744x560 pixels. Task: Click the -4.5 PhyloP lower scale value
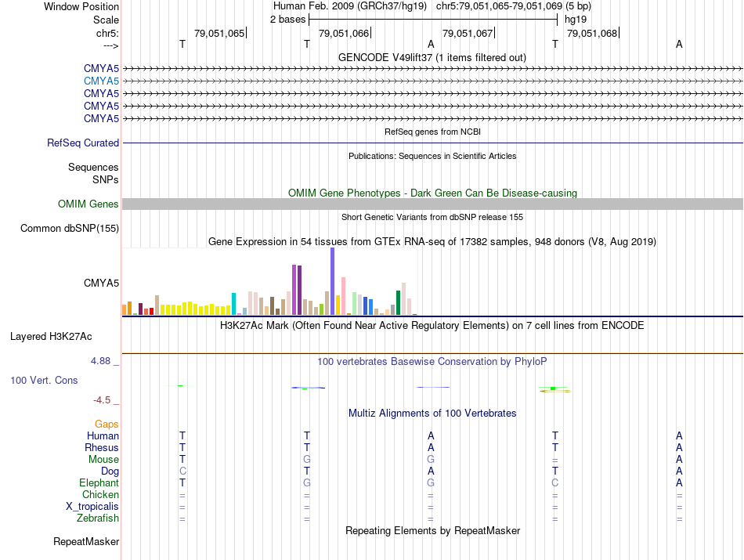(x=102, y=400)
